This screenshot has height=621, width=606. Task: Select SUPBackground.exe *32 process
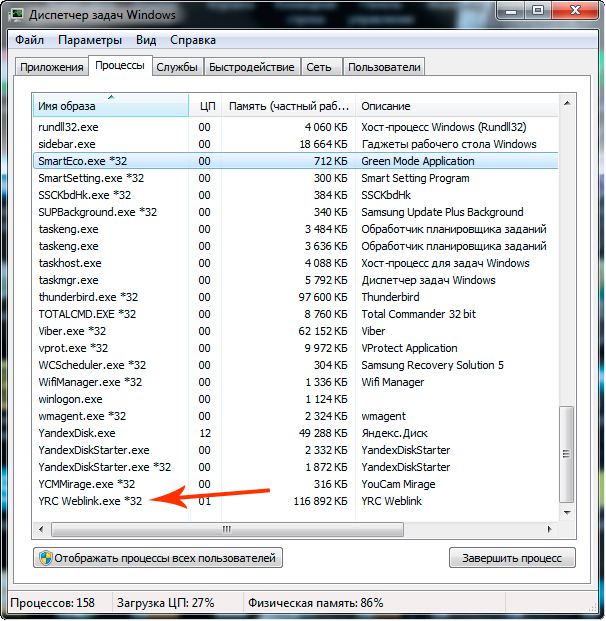(x=295, y=212)
